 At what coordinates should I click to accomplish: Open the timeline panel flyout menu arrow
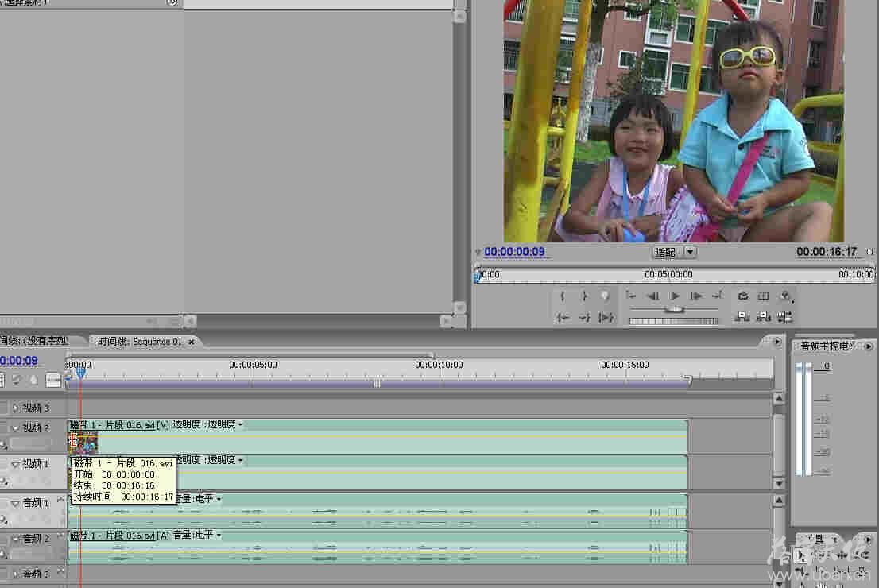pos(777,342)
